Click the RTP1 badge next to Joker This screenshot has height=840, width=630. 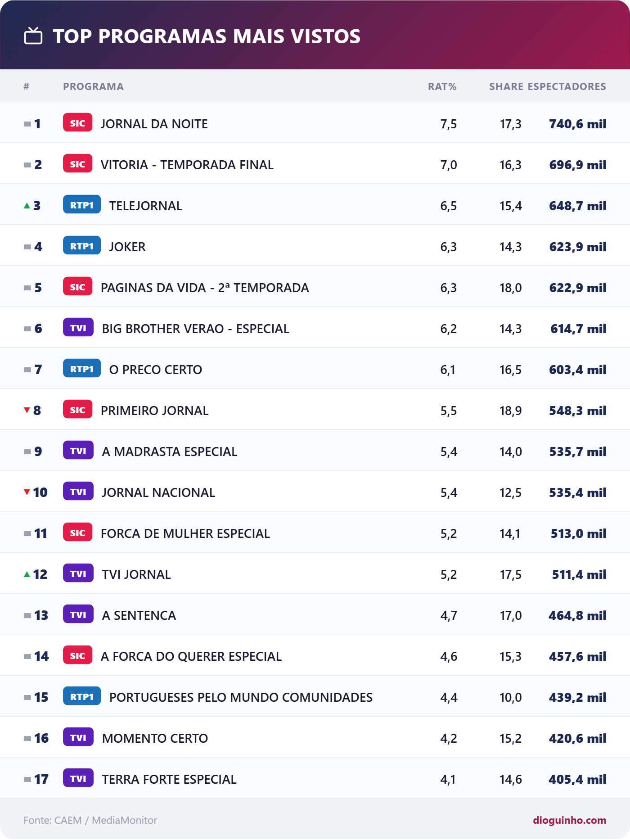pyautogui.click(x=82, y=246)
